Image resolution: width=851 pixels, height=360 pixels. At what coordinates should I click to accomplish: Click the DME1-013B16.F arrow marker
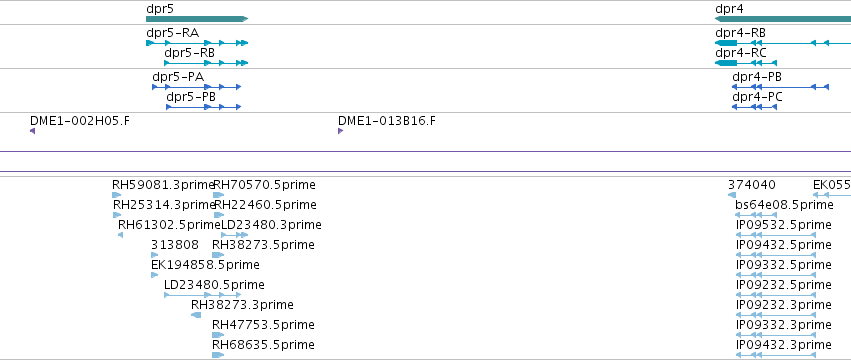click(340, 131)
